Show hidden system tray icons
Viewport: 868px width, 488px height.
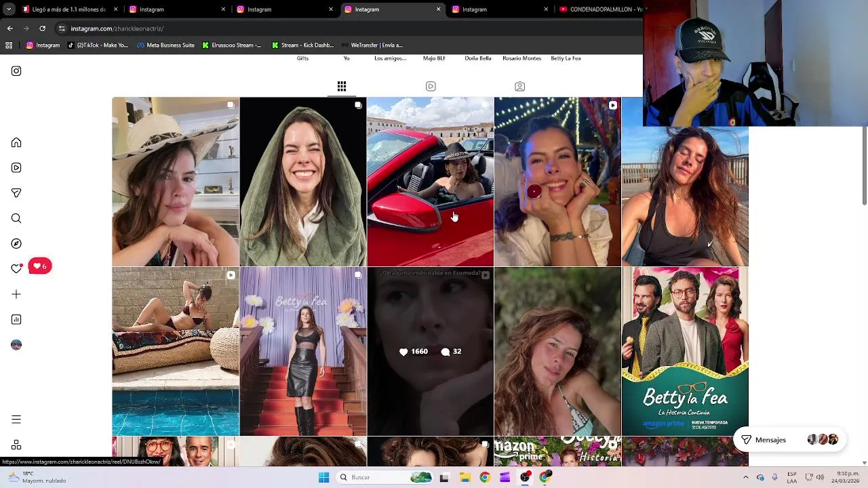tap(745, 477)
